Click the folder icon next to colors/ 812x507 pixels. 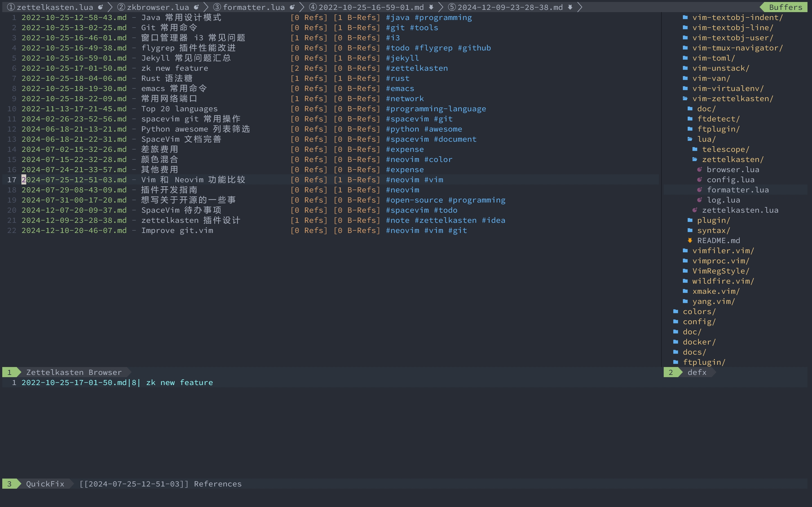point(676,312)
